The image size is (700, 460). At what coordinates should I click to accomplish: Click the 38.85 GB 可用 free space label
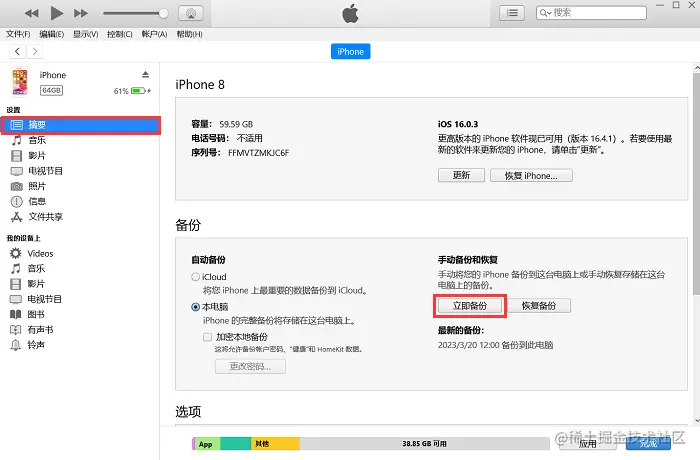pyautogui.click(x=424, y=443)
